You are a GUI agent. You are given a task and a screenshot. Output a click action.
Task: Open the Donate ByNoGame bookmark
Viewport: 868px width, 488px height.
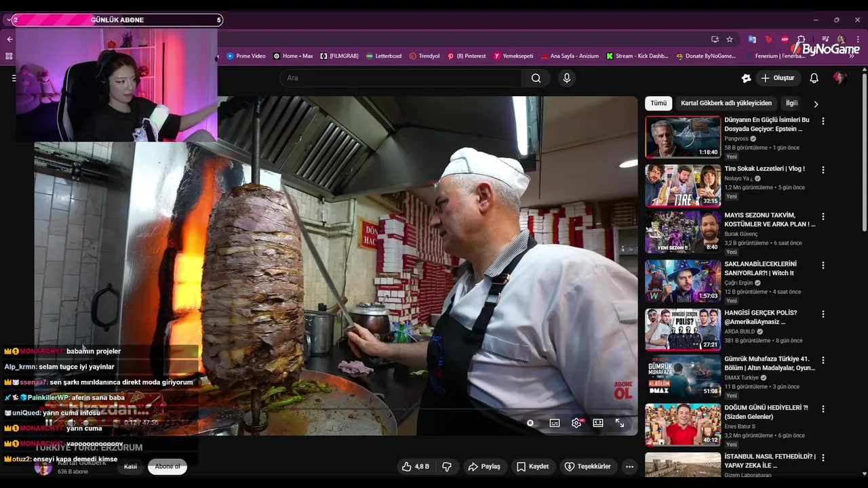click(x=706, y=56)
